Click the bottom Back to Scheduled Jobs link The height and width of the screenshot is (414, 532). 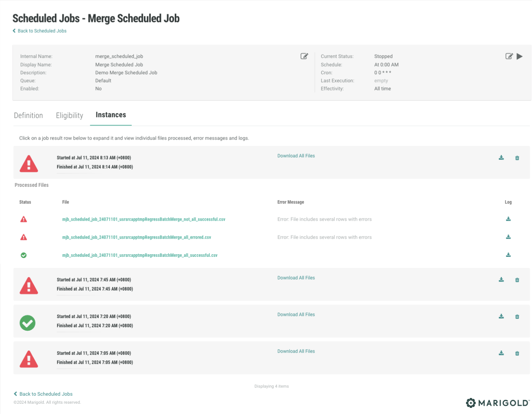[46, 394]
